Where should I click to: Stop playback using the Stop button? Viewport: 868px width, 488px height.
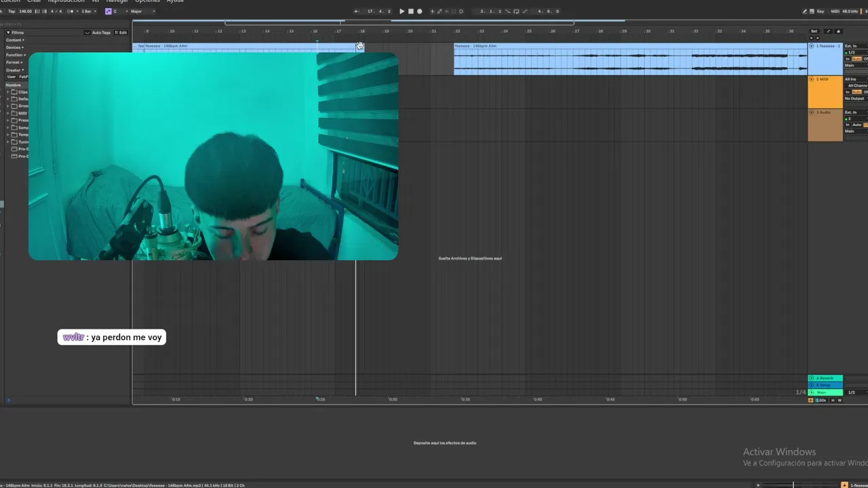tap(411, 12)
